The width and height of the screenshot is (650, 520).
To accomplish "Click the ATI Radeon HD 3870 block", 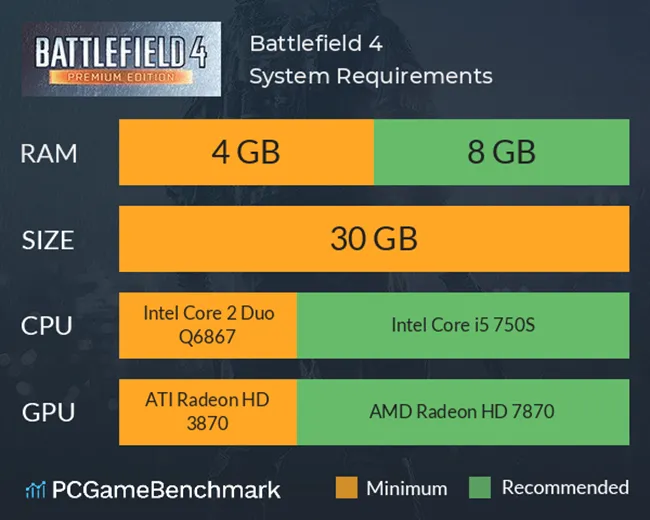I will pyautogui.click(x=208, y=412).
